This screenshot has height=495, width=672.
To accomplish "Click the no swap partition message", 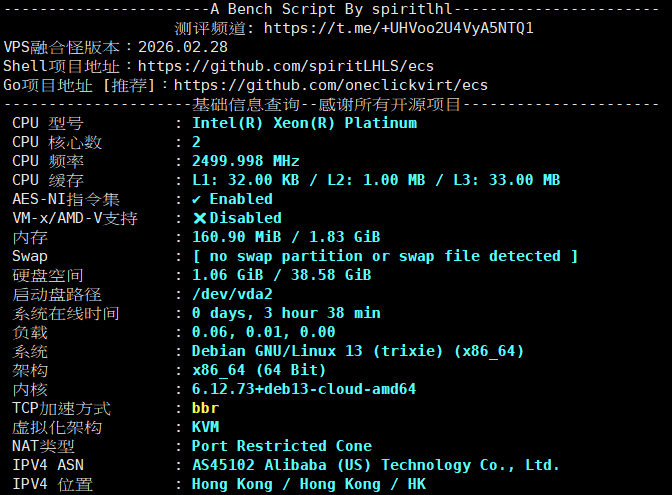I will [384, 256].
